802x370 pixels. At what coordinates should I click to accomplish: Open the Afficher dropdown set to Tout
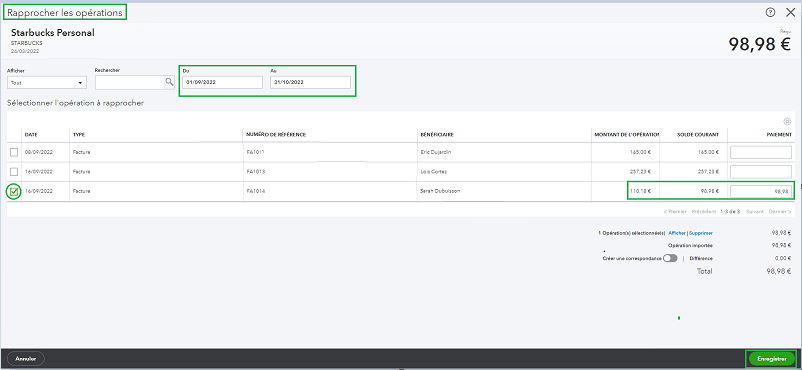click(x=47, y=82)
